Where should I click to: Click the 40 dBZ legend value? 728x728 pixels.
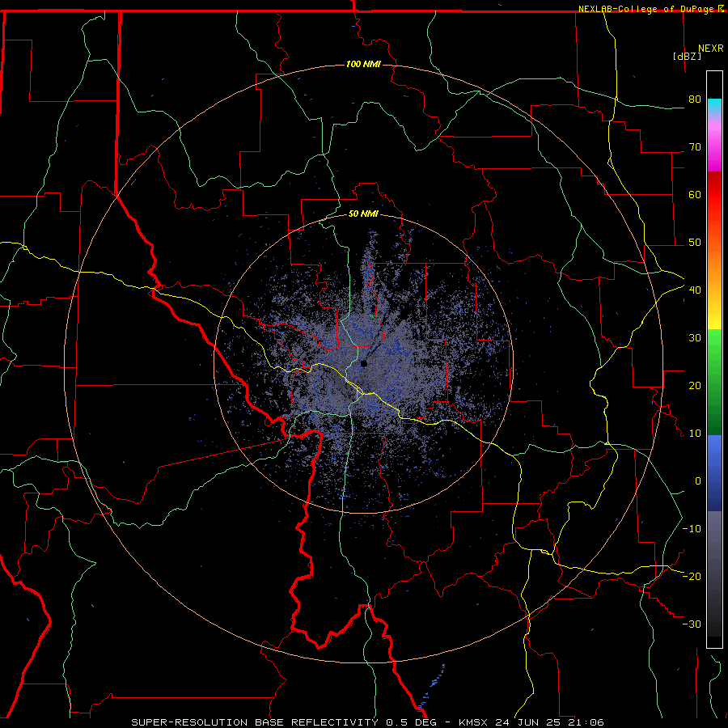pos(695,290)
